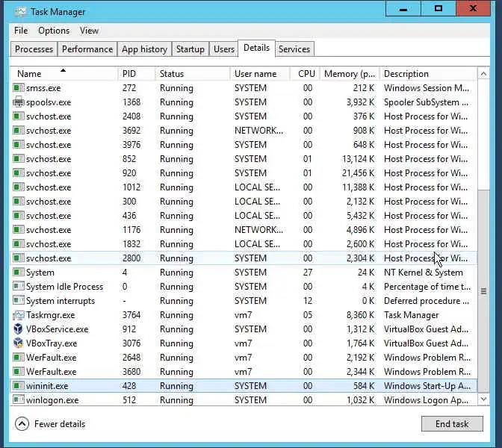Click the End task button
This screenshot has width=502, height=448.
[452, 423]
